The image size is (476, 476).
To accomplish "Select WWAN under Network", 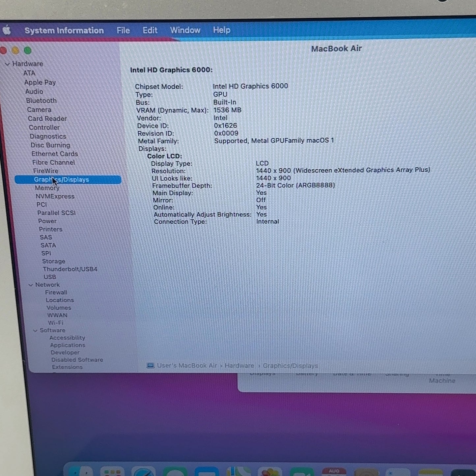I will (57, 315).
